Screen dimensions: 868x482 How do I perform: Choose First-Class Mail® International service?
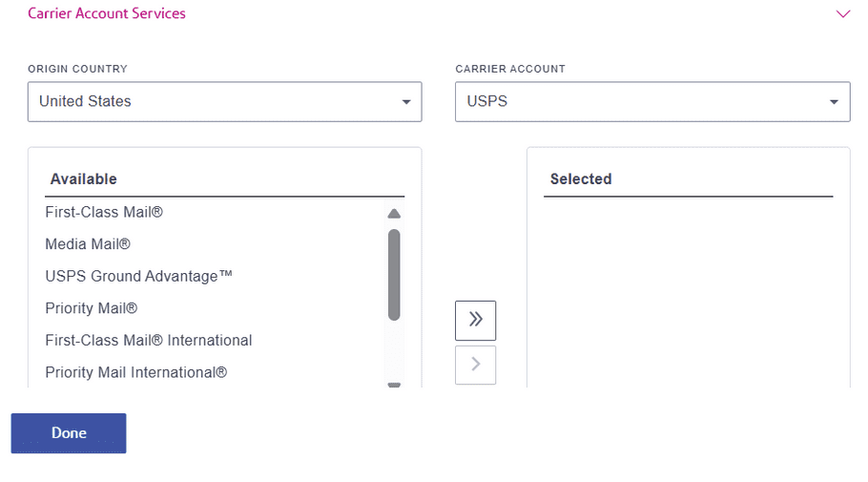149,340
